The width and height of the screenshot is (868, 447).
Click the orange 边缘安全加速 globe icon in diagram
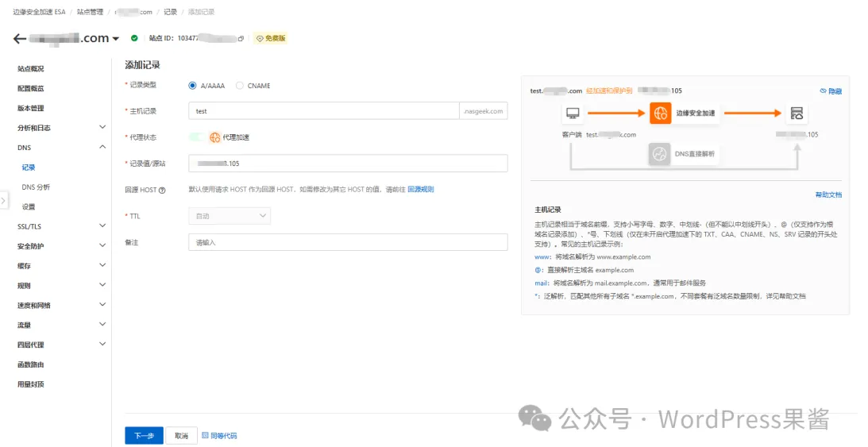(x=660, y=114)
